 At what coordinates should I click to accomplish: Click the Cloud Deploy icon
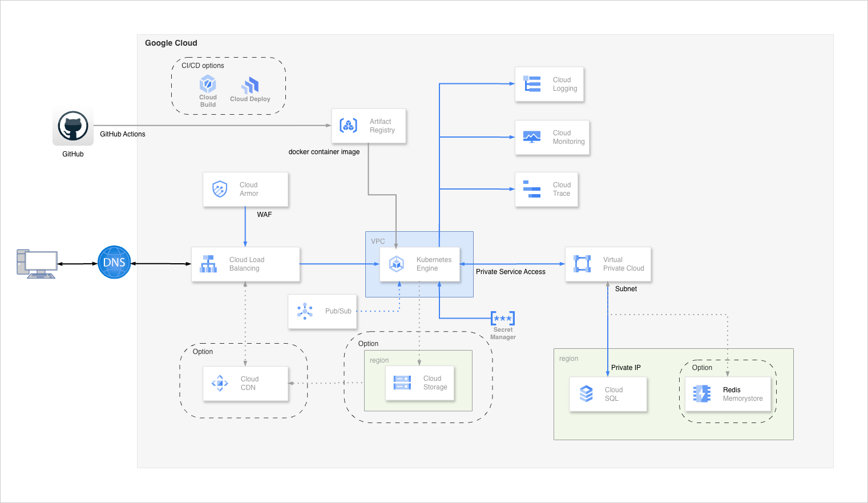pos(250,86)
